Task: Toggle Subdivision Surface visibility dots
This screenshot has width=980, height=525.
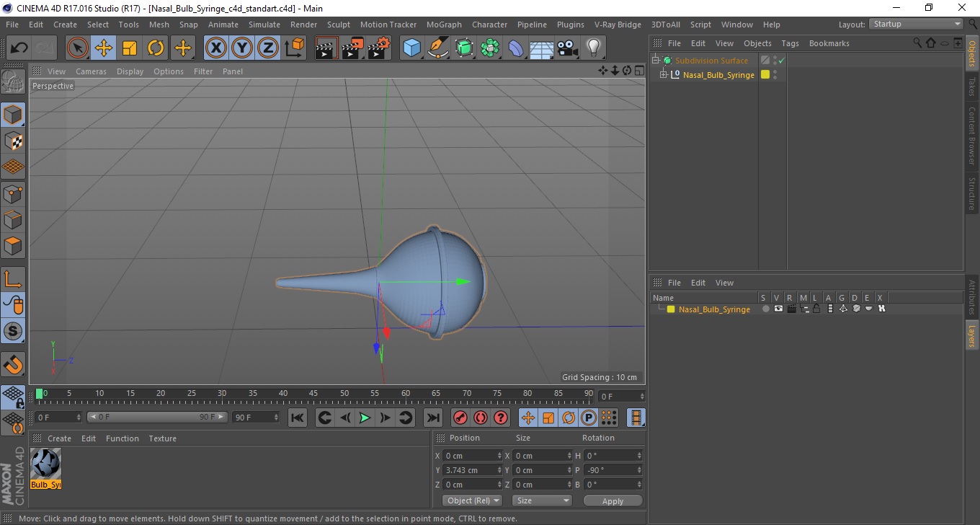Action: pyautogui.click(x=775, y=61)
